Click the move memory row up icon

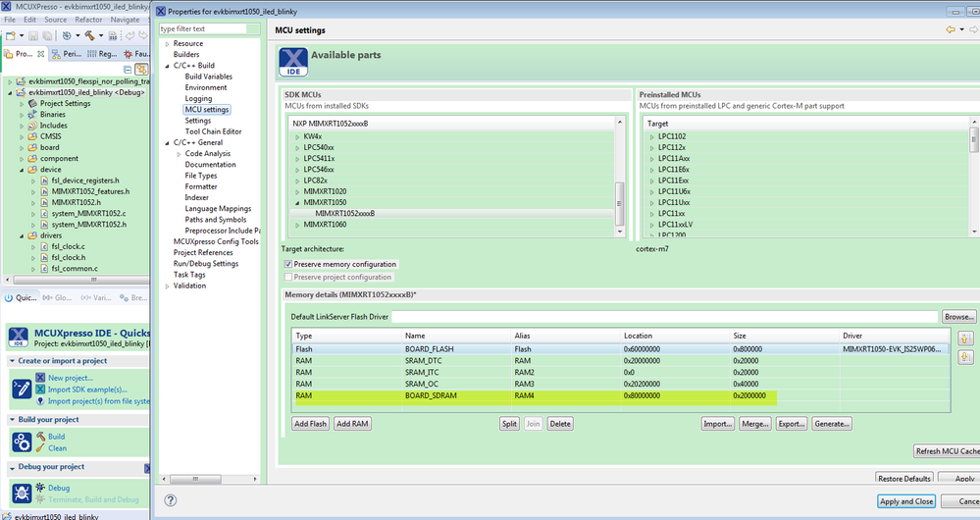tap(965, 338)
